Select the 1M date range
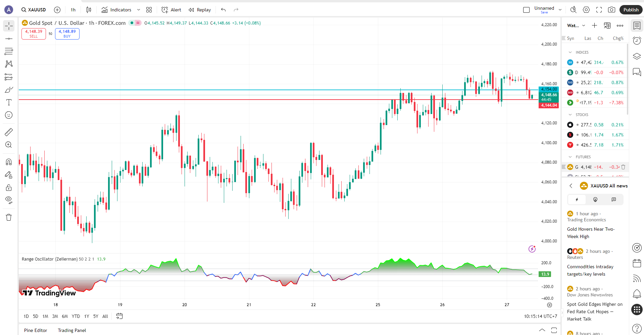Screen dimensions: 644x335 point(45,316)
